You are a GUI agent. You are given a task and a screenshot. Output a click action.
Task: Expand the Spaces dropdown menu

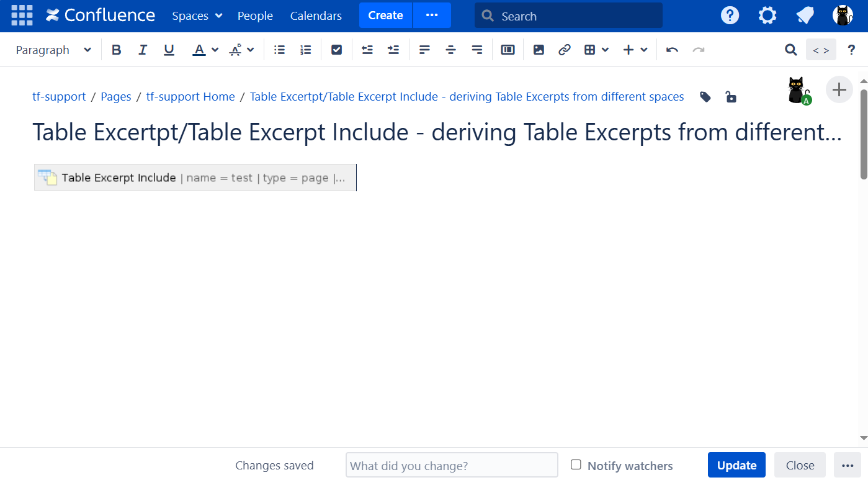(197, 16)
